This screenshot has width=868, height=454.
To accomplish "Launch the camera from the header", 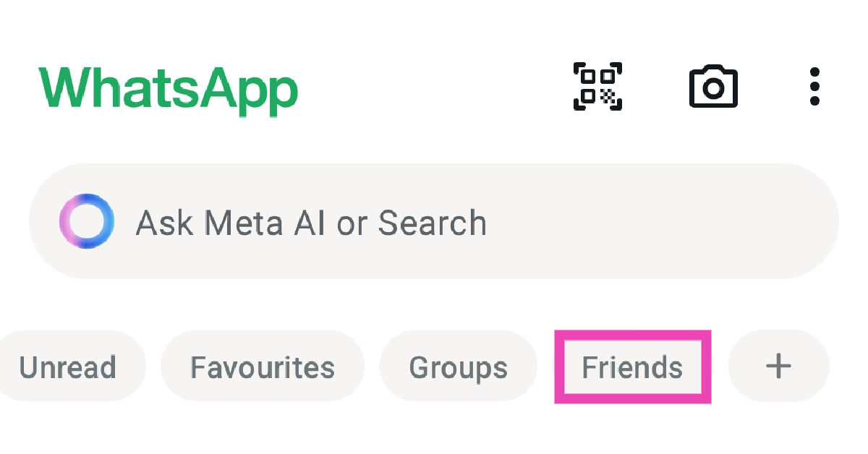I will tap(713, 87).
